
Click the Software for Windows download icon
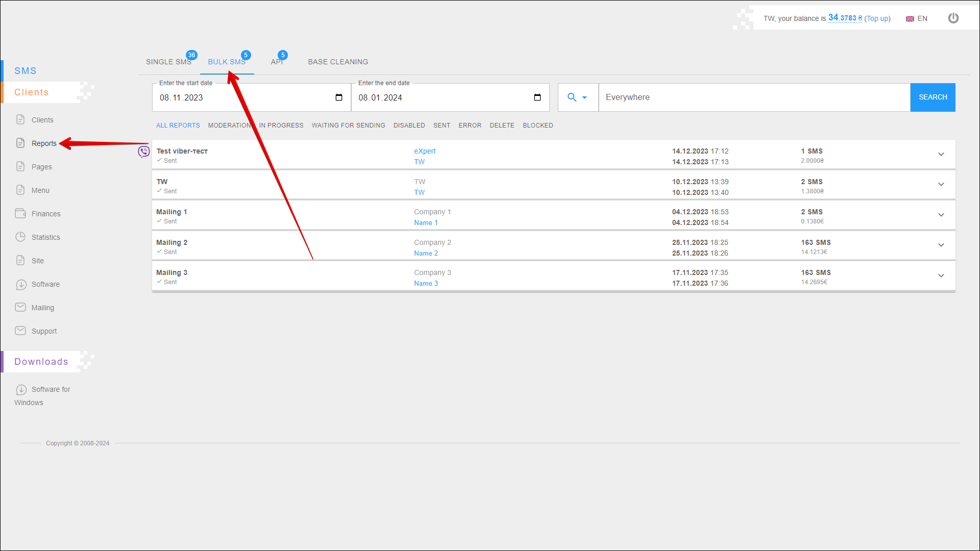coord(21,390)
